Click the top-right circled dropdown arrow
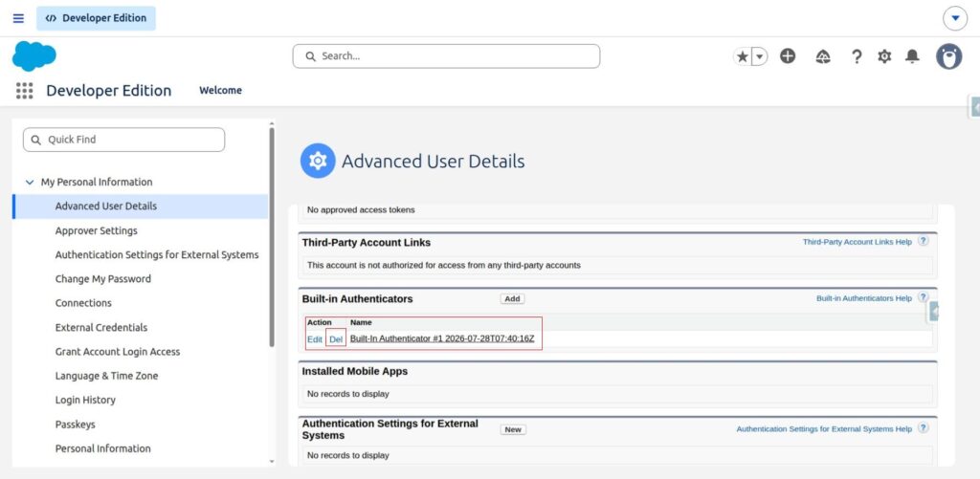Viewport: 980px width, 479px height. (x=955, y=18)
